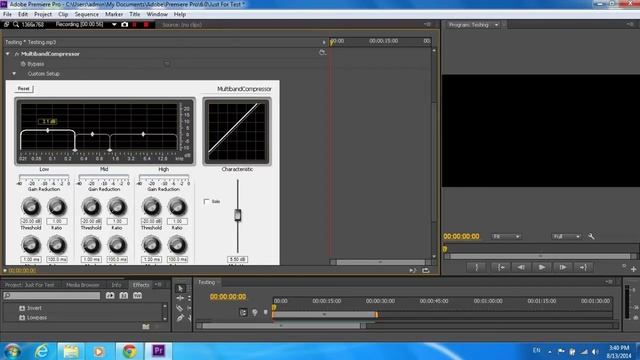Open the Clip menu

63,14
